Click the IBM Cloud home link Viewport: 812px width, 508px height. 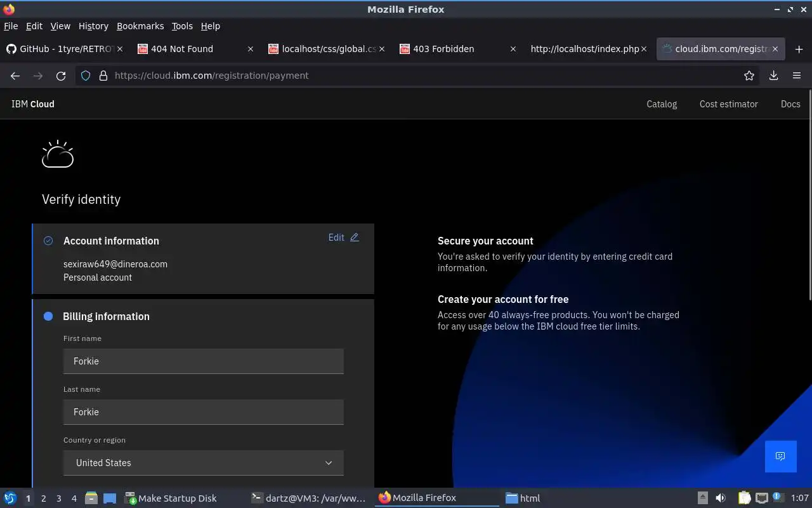click(x=33, y=104)
